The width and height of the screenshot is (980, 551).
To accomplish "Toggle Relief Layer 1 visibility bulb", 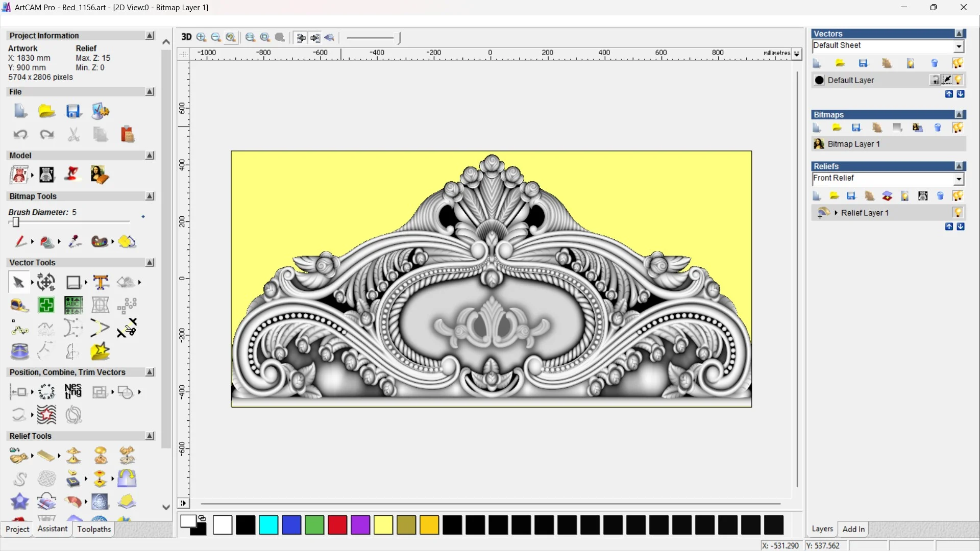I will (x=958, y=213).
